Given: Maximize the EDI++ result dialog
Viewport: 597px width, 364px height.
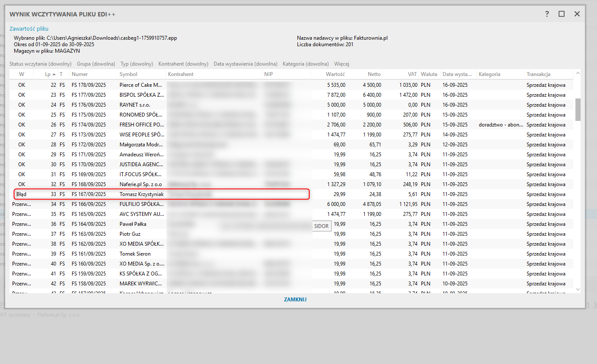Looking at the screenshot, I should (x=562, y=14).
